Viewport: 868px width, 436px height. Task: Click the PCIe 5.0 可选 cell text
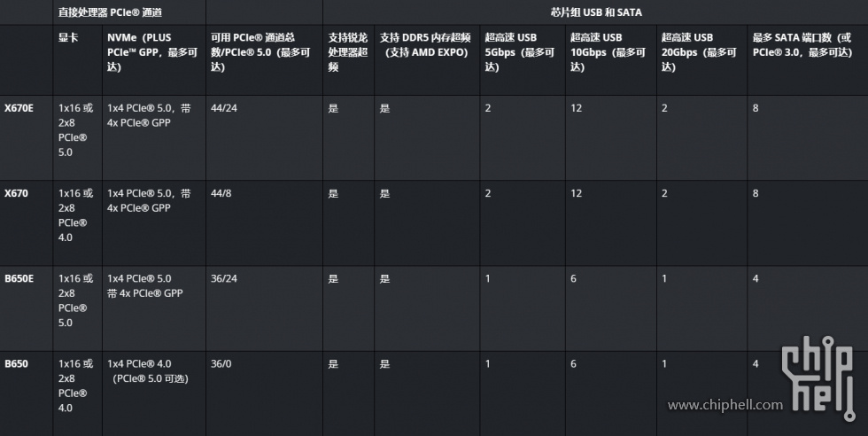pos(151,379)
